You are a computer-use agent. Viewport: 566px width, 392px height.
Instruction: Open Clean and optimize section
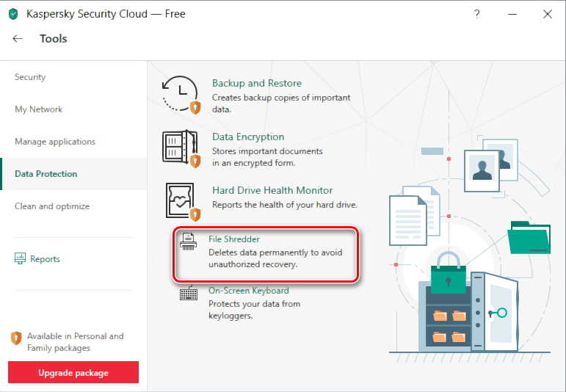52,206
